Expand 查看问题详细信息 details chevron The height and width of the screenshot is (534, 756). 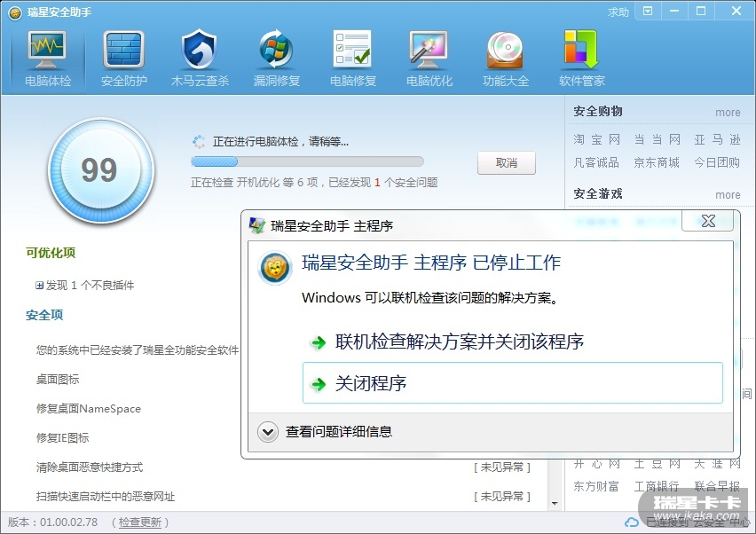268,432
